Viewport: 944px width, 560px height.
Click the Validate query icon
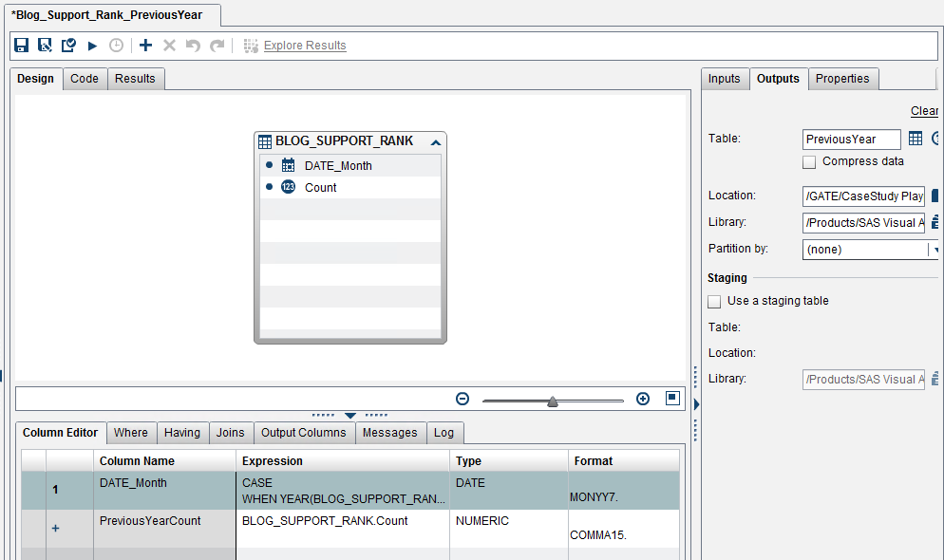click(68, 46)
